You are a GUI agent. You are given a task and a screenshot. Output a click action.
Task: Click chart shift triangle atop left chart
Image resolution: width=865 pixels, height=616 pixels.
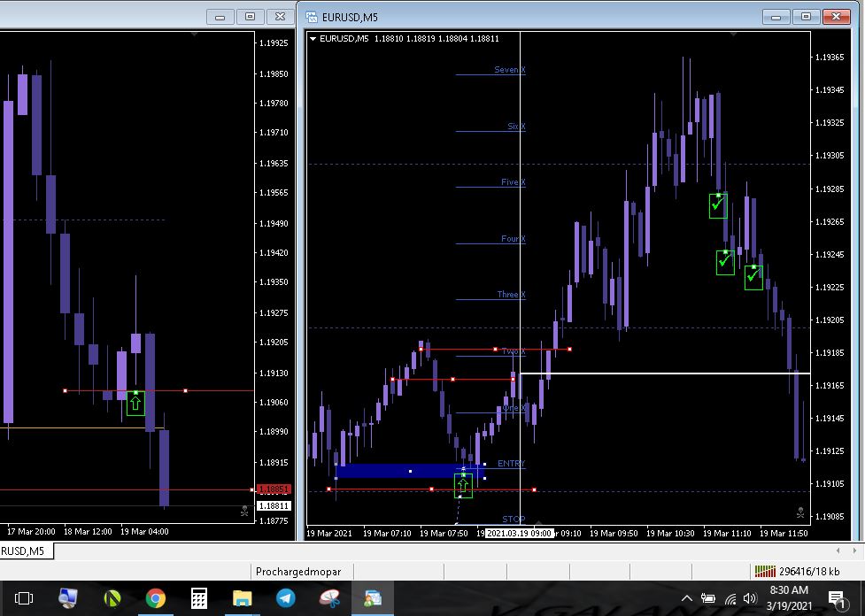(x=194, y=34)
